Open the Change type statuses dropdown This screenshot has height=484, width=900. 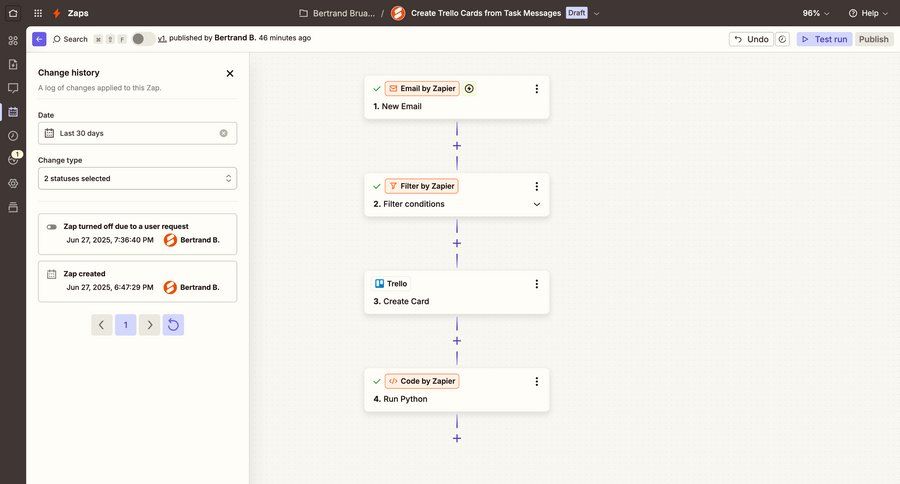click(x=137, y=179)
